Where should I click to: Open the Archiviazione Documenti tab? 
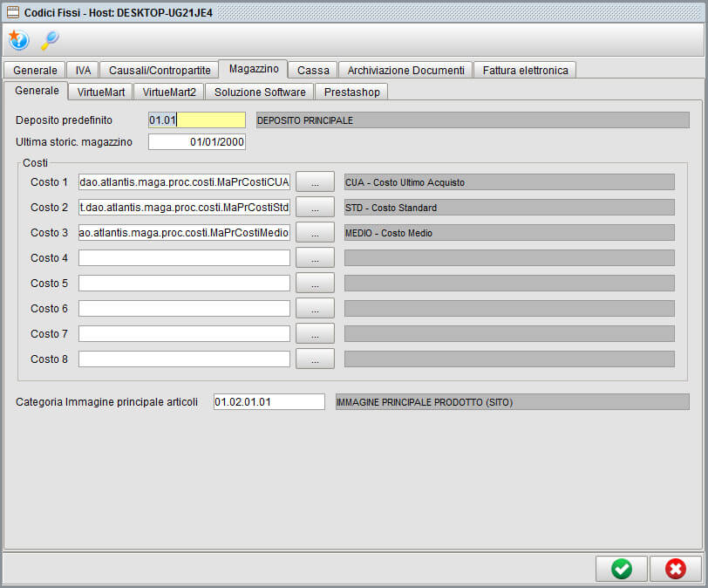tap(405, 71)
